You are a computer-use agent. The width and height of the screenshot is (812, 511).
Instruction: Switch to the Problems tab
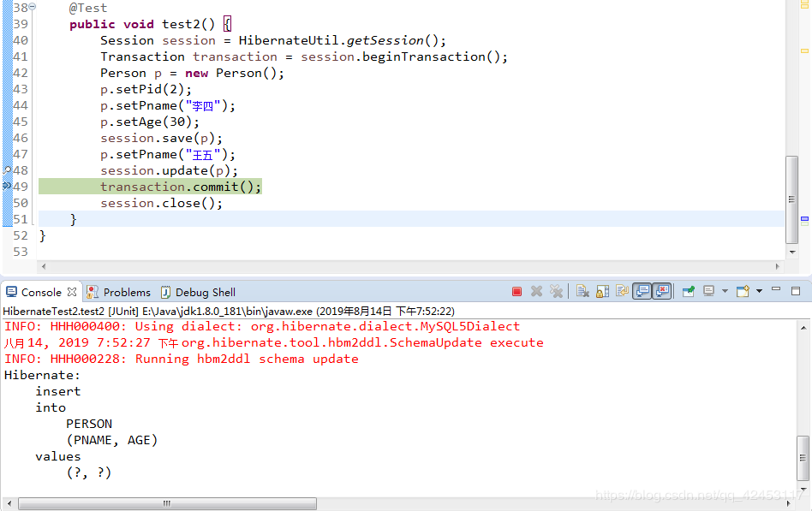[118, 292]
